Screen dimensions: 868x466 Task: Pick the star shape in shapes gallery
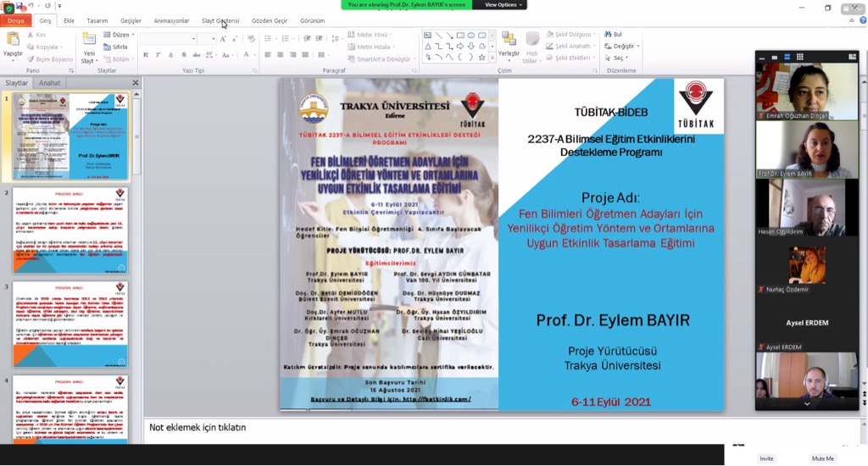[481, 57]
